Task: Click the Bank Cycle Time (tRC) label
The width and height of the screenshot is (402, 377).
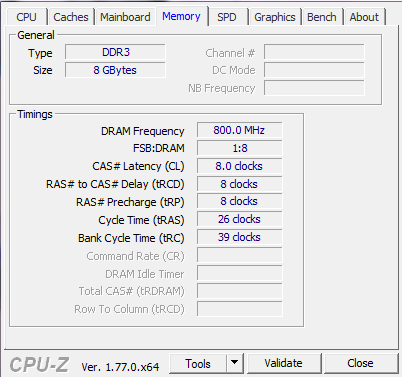Action: coord(131,238)
